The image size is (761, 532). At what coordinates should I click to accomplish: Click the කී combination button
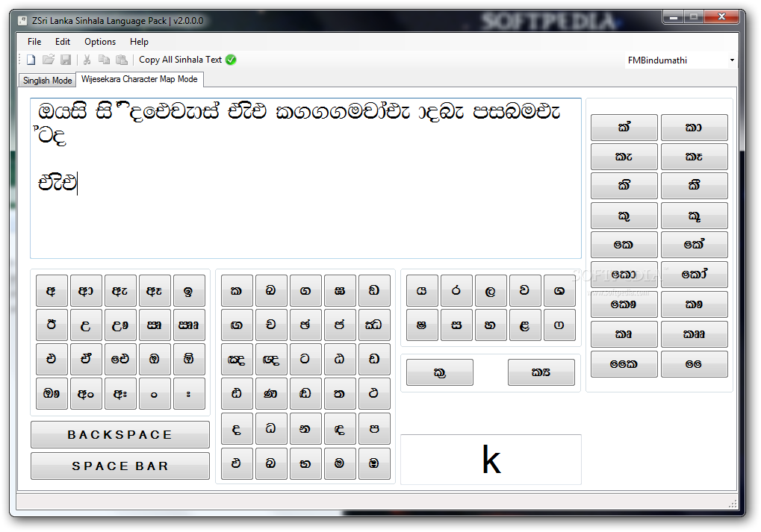click(694, 185)
